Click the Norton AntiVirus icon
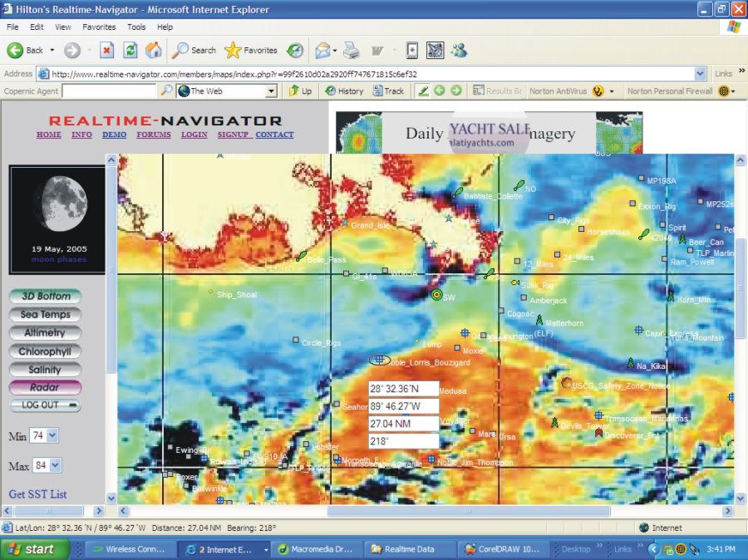Viewport: 748px width, 560px height. point(598,91)
